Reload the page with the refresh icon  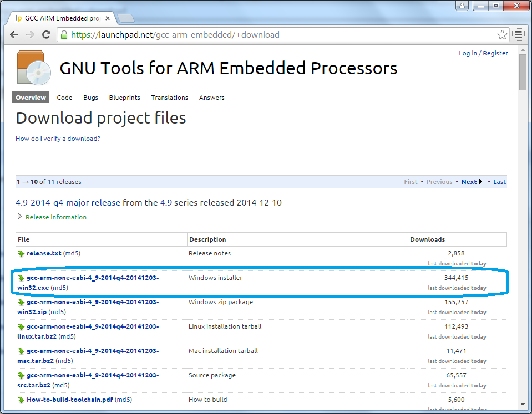tap(46, 34)
